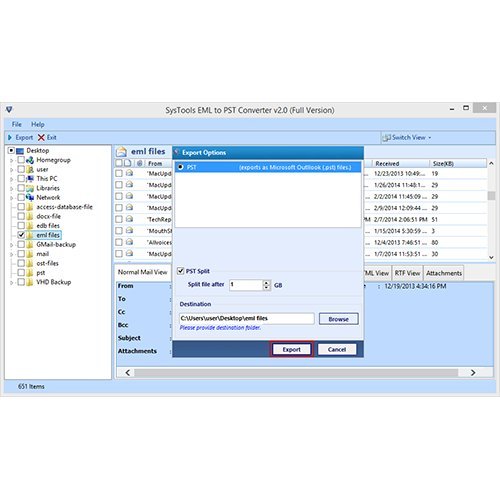Click the mail icon of Allvoices row
500x500 pixels.
[130, 242]
